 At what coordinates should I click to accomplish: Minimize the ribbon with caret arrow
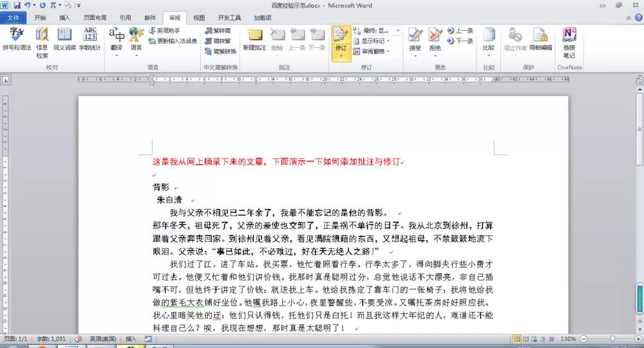coord(629,17)
